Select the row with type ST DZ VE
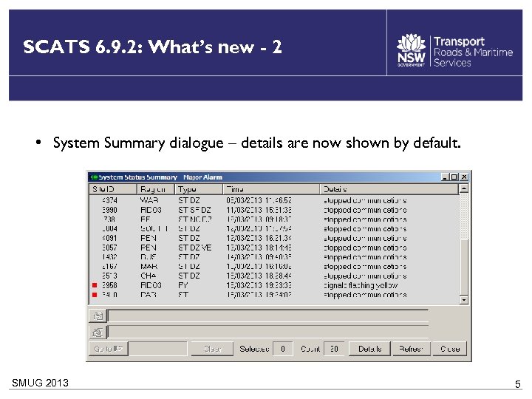The height and width of the screenshot is (399, 532). 274,248
